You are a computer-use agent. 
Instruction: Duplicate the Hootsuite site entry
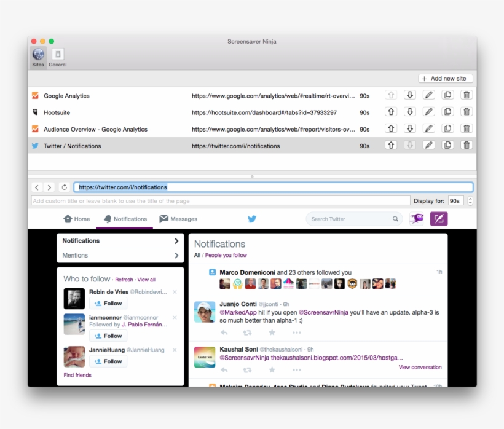(447, 112)
